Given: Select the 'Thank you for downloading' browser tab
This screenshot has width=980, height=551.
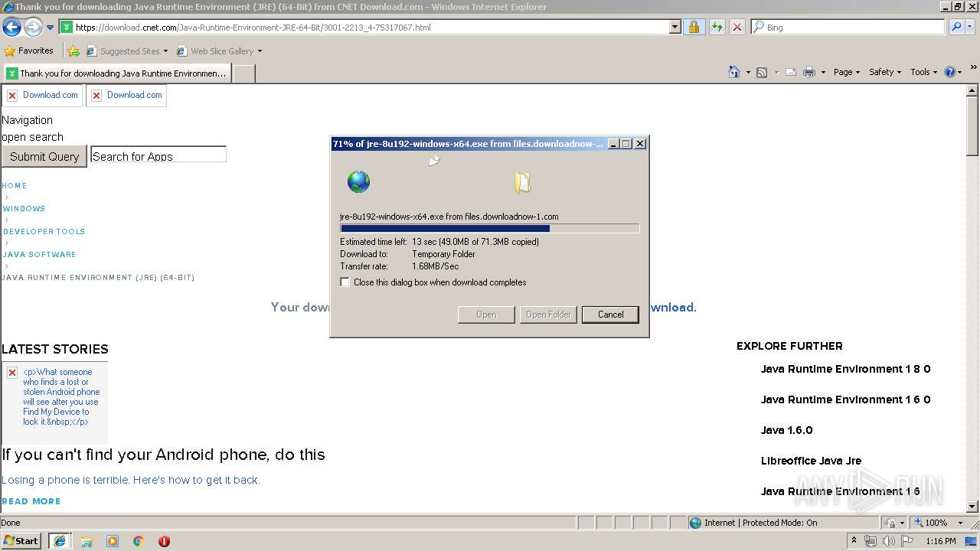Looking at the screenshot, I should click(116, 73).
